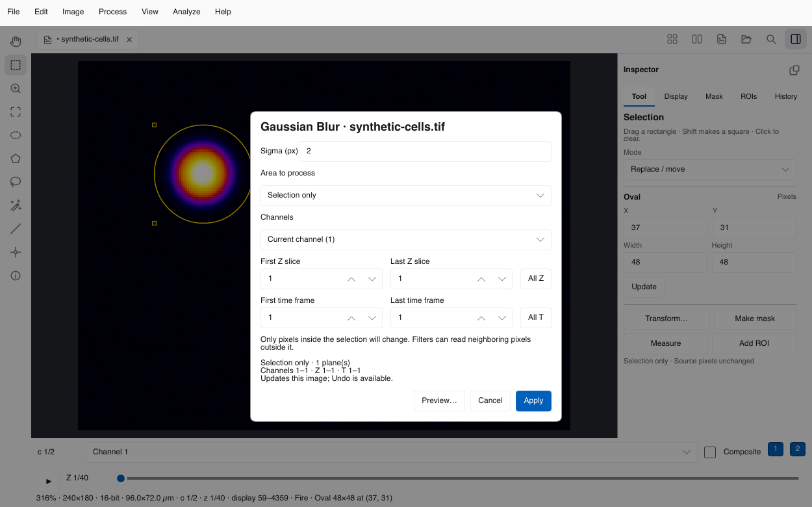Click the Transform… button
The height and width of the screenshot is (507, 812).
tap(666, 319)
